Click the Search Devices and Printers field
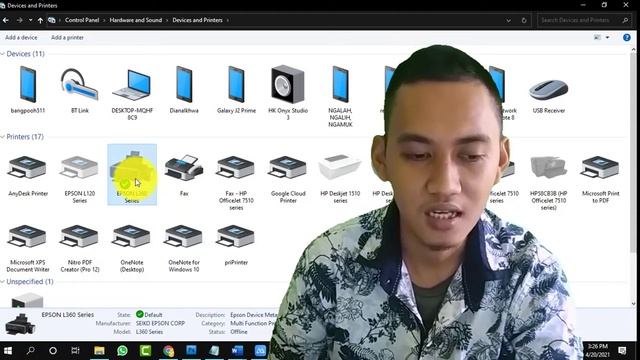 pos(584,20)
